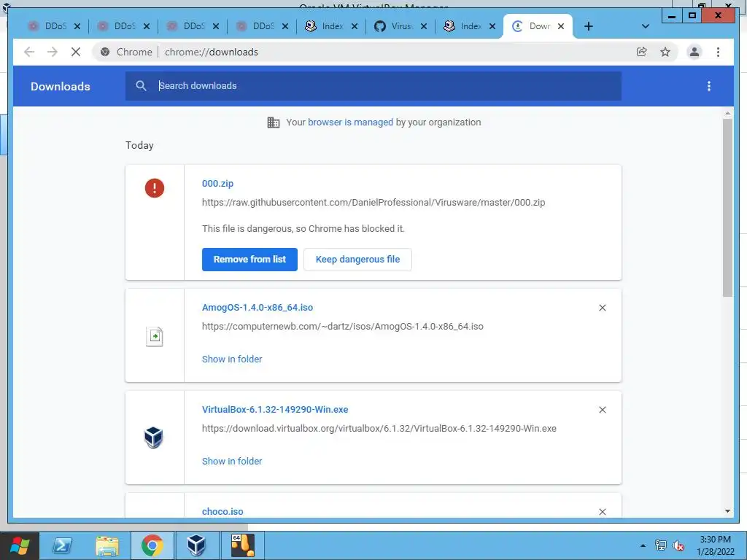Click the Chrome site info icon in address bar

coord(105,52)
